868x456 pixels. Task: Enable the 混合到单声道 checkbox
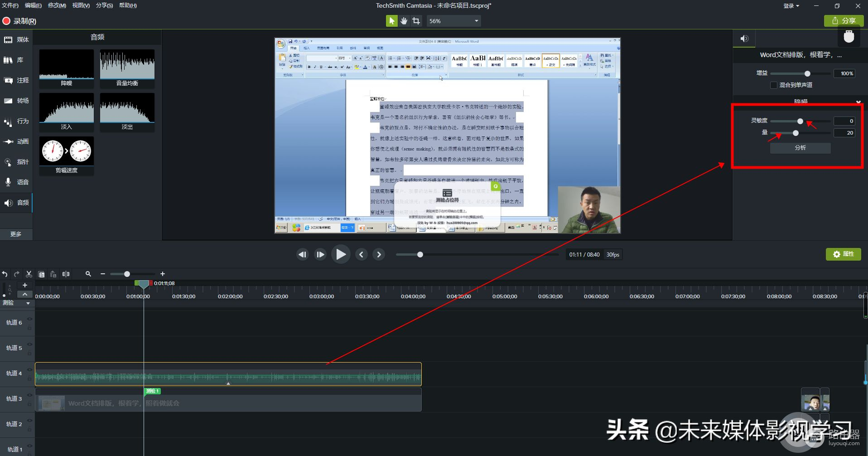point(774,85)
